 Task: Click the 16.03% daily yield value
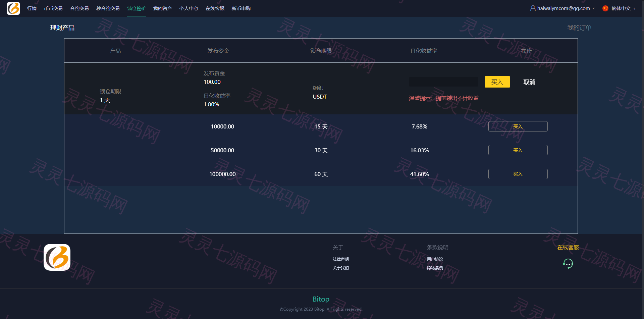point(419,150)
